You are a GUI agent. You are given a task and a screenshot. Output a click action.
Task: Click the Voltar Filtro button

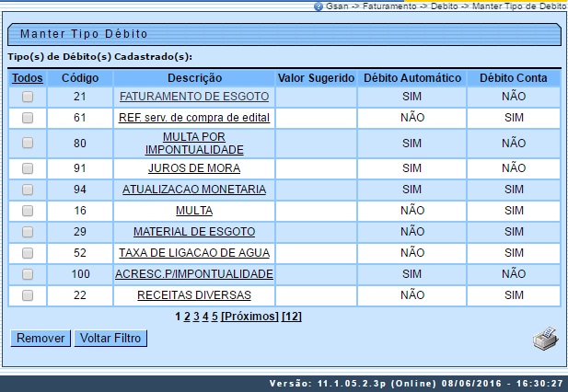(110, 338)
